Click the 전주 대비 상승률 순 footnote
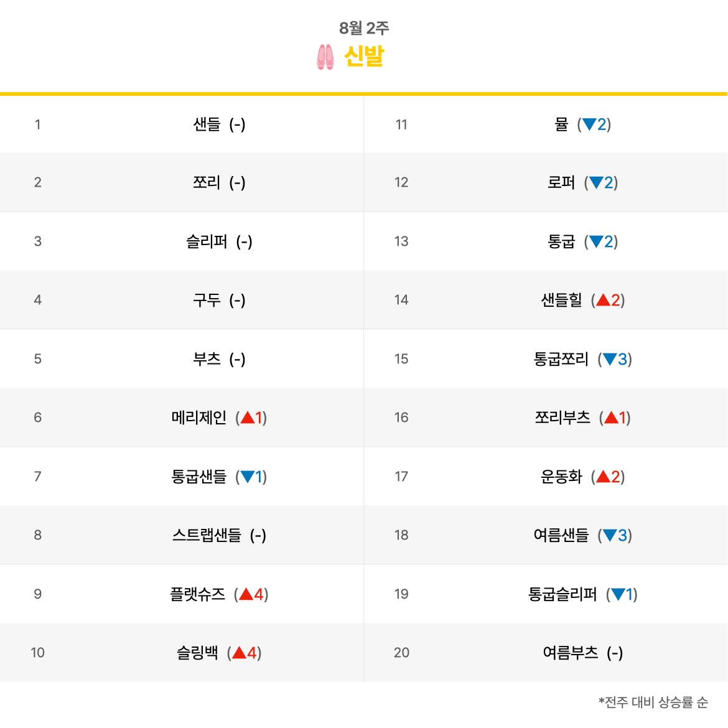The image size is (728, 728). click(653, 702)
